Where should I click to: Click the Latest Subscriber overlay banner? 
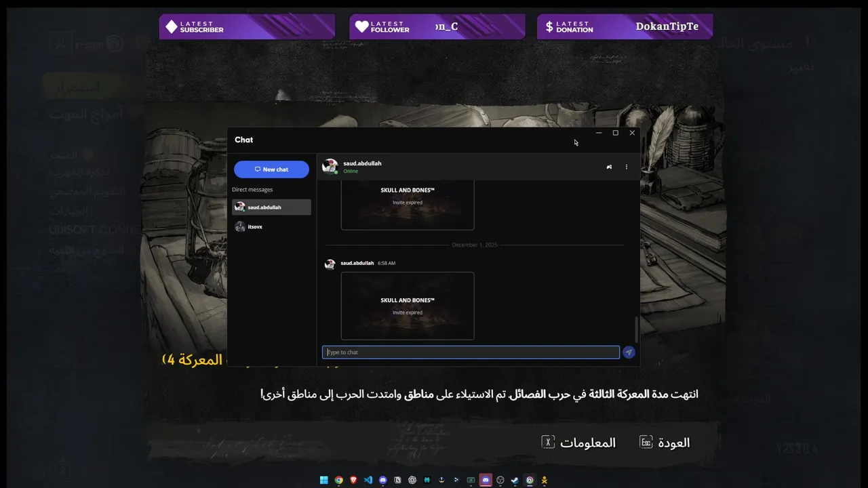click(248, 26)
